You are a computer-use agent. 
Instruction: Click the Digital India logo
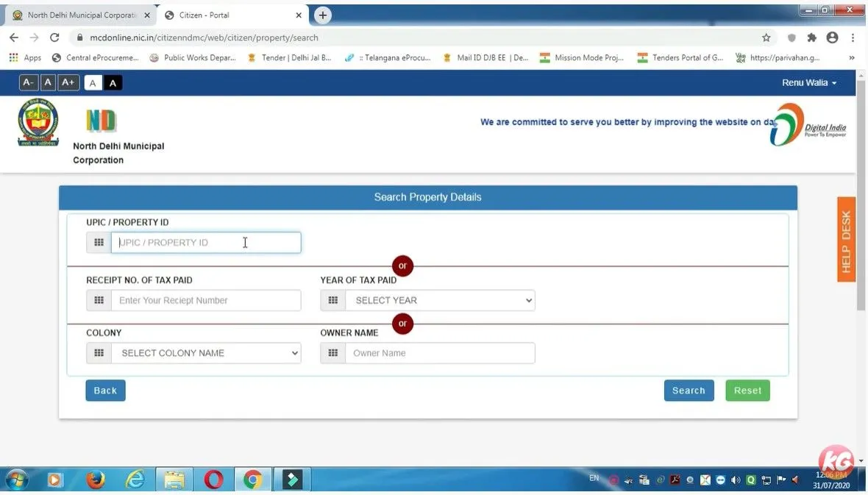[808, 124]
